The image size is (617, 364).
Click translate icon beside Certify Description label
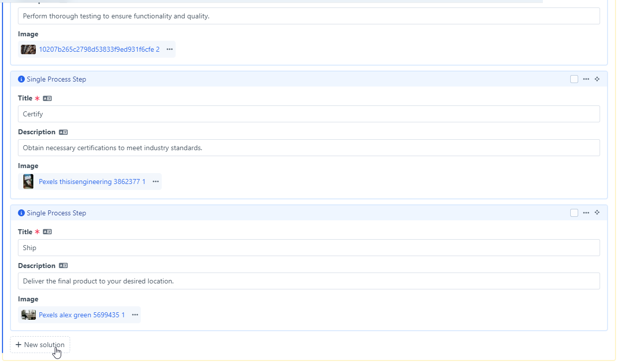63,132
